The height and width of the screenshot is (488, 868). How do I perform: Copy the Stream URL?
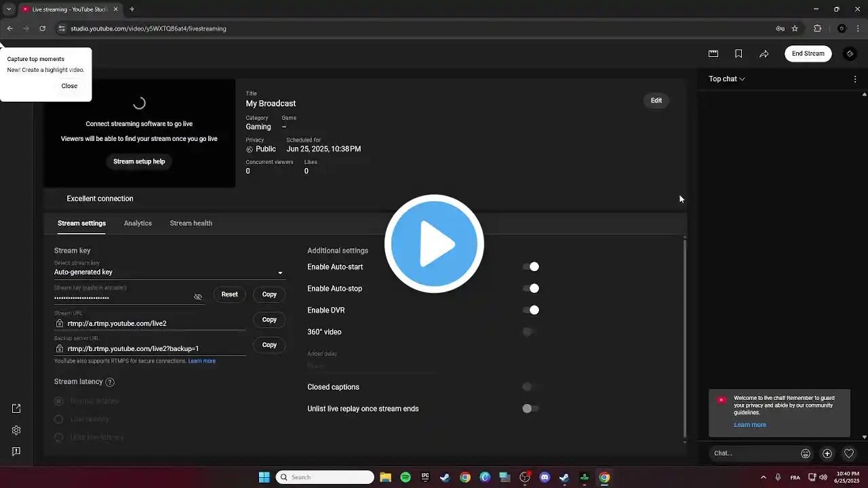pyautogui.click(x=269, y=319)
